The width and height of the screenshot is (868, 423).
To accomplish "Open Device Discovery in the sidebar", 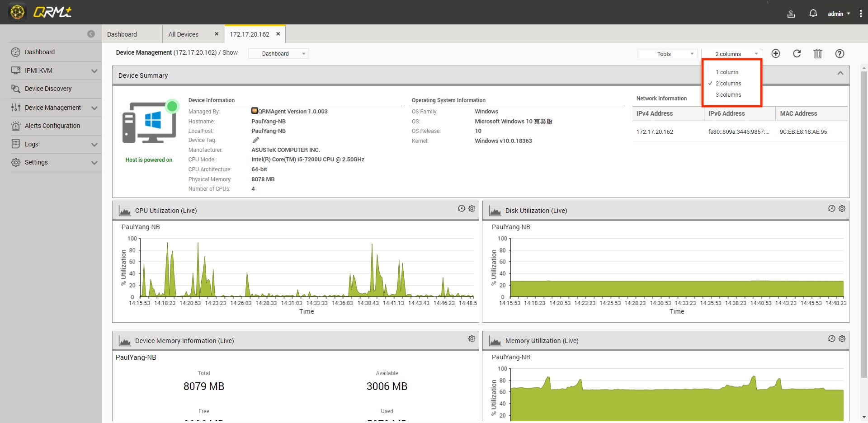I will (48, 89).
